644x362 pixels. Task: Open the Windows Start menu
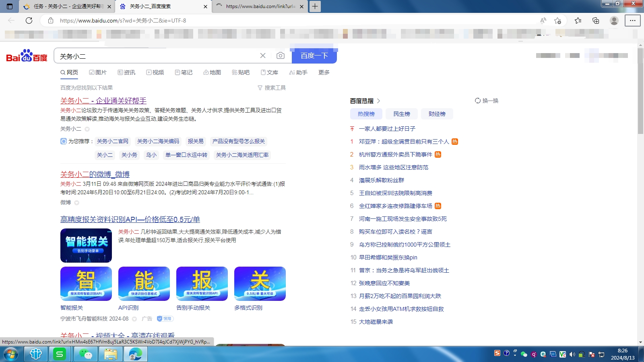(11, 354)
